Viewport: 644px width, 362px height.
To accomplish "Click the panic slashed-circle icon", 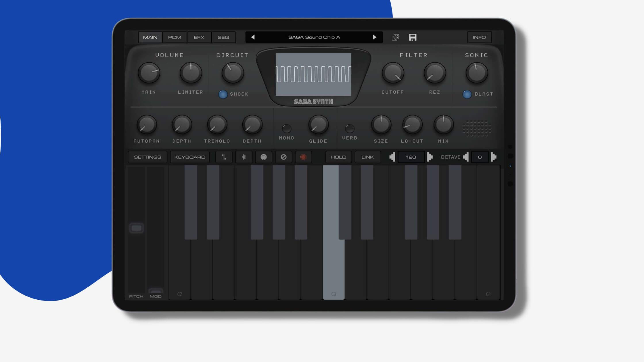I will click(283, 157).
